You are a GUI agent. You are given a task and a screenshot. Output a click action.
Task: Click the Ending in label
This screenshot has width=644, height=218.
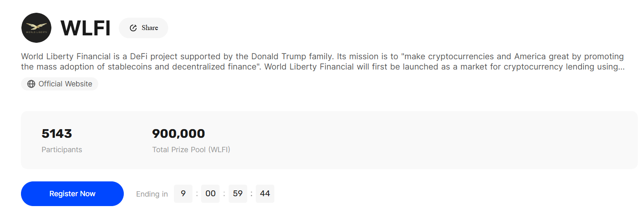point(152,194)
